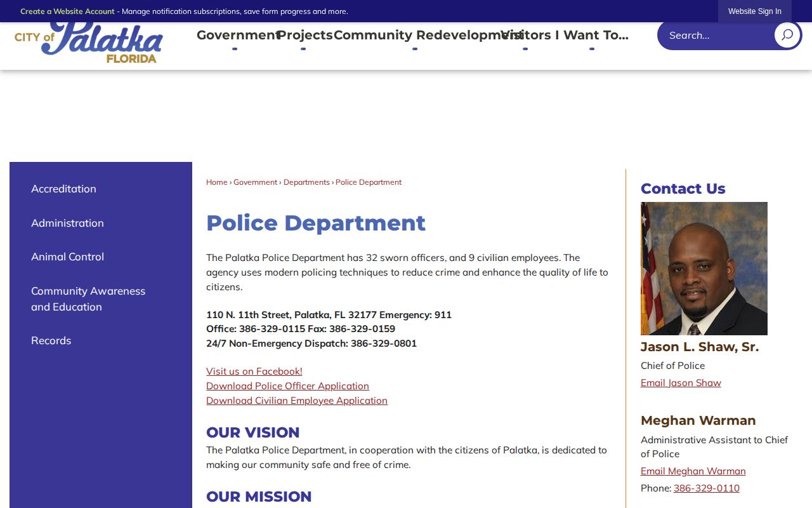
Task: Click the photo of Jason L. Shaw
Action: (704, 269)
